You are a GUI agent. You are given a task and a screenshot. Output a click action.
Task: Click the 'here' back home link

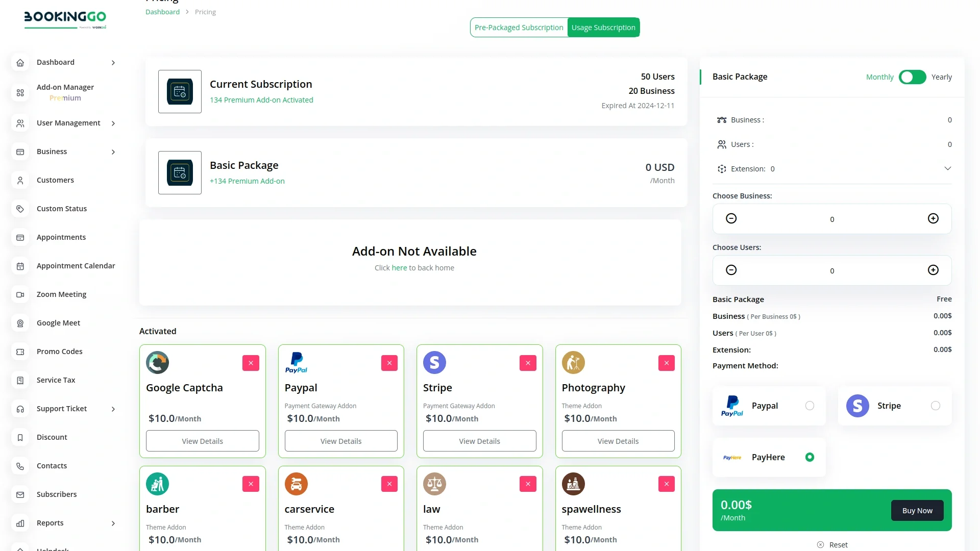click(x=399, y=268)
